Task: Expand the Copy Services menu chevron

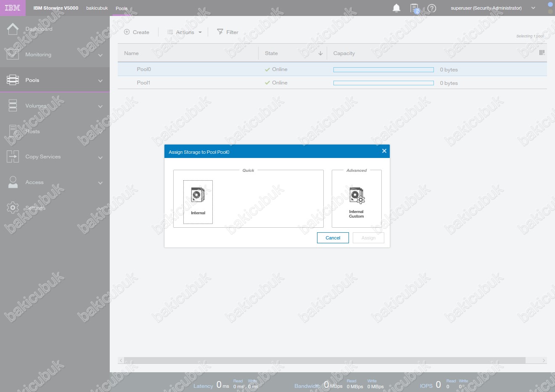Action: click(100, 158)
